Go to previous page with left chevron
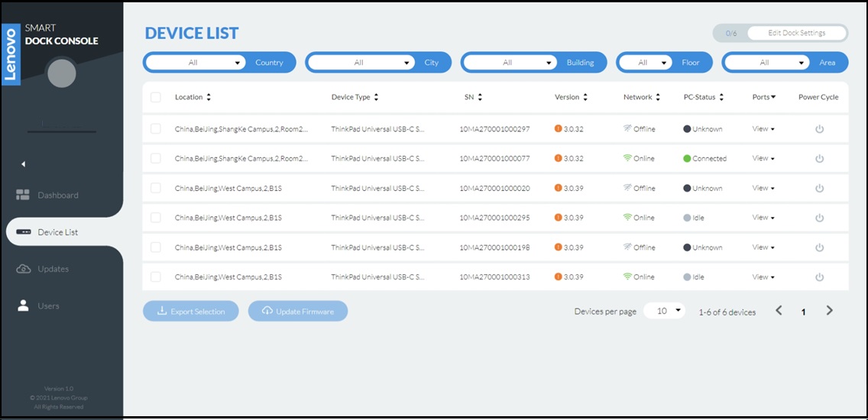Image resolution: width=868 pixels, height=420 pixels. (x=779, y=311)
